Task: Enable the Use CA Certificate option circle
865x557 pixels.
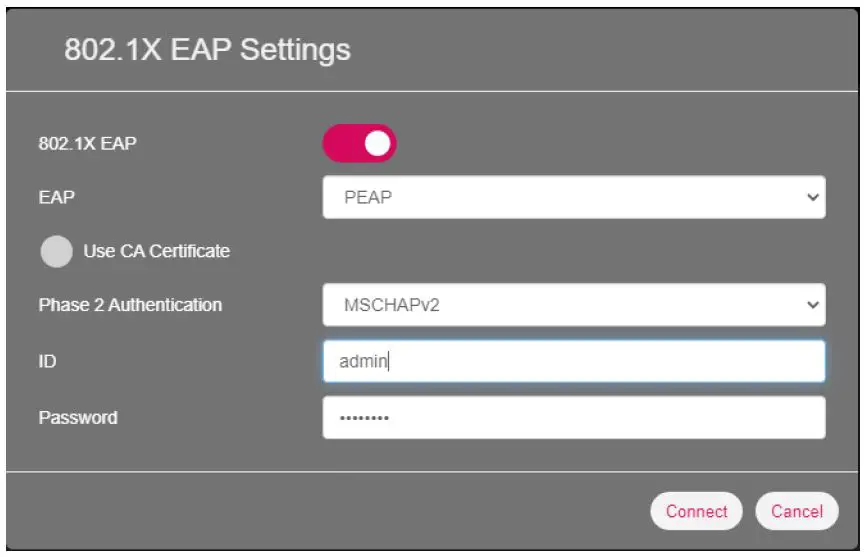Action: pos(56,252)
